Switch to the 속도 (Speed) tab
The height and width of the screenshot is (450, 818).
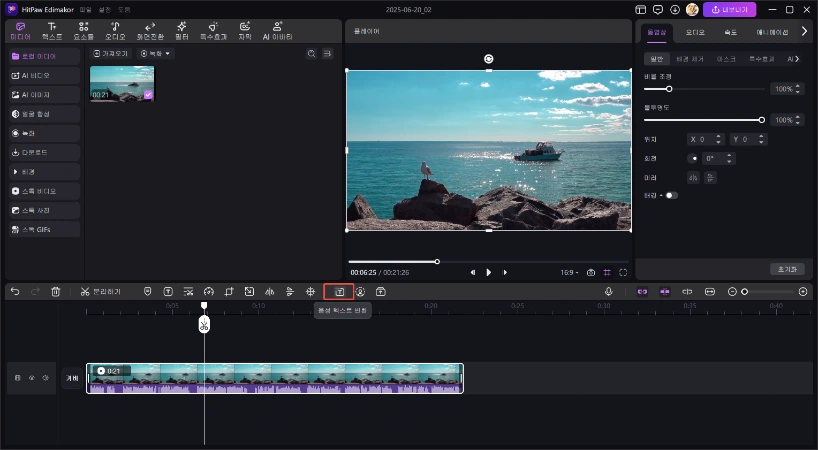[x=730, y=32]
